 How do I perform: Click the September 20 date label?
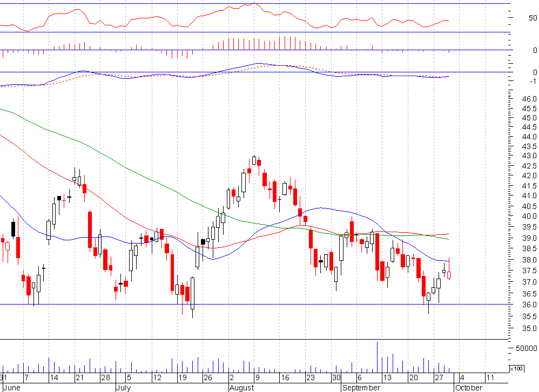point(413,377)
